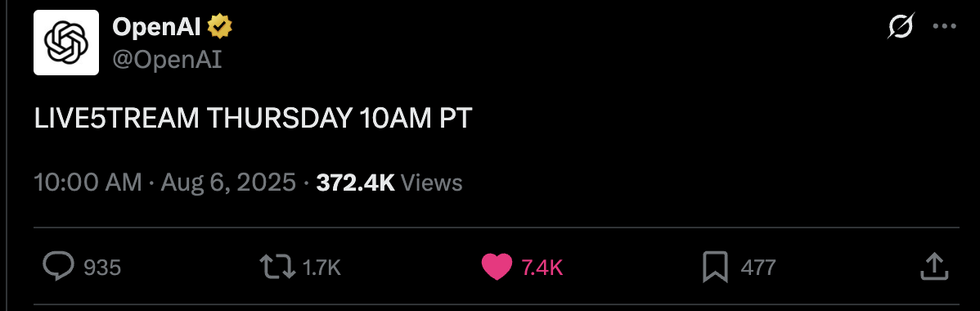The height and width of the screenshot is (311, 980).
Task: Click the 935 replies count
Action: pos(102,268)
